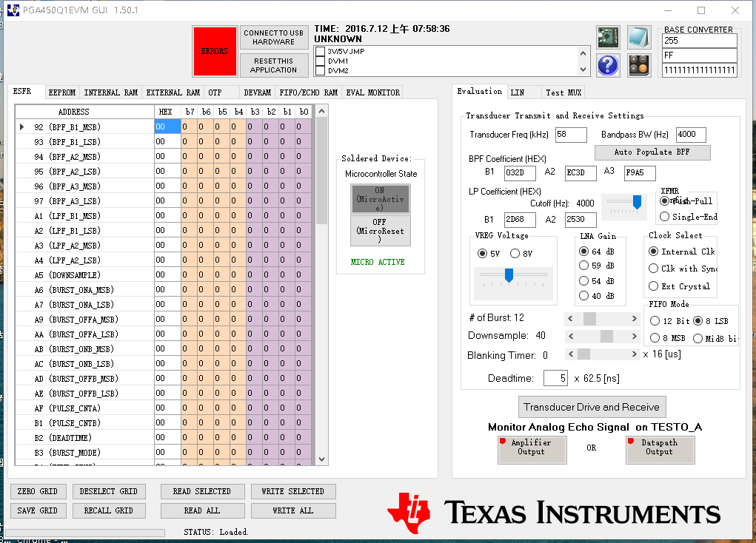Toggle the 3V/5V JMP checkbox
This screenshot has height=543, width=756.
click(x=320, y=51)
